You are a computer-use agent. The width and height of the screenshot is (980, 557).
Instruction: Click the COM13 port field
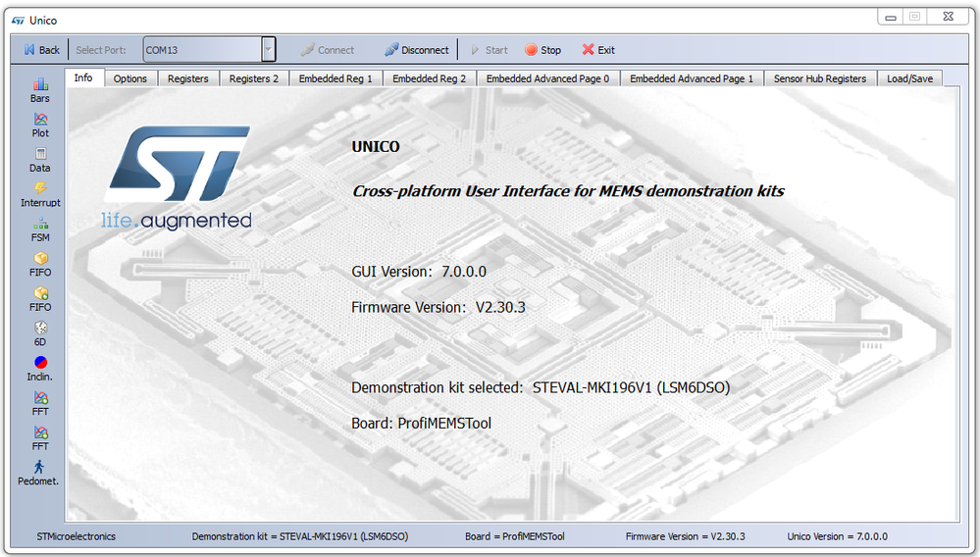click(202, 50)
